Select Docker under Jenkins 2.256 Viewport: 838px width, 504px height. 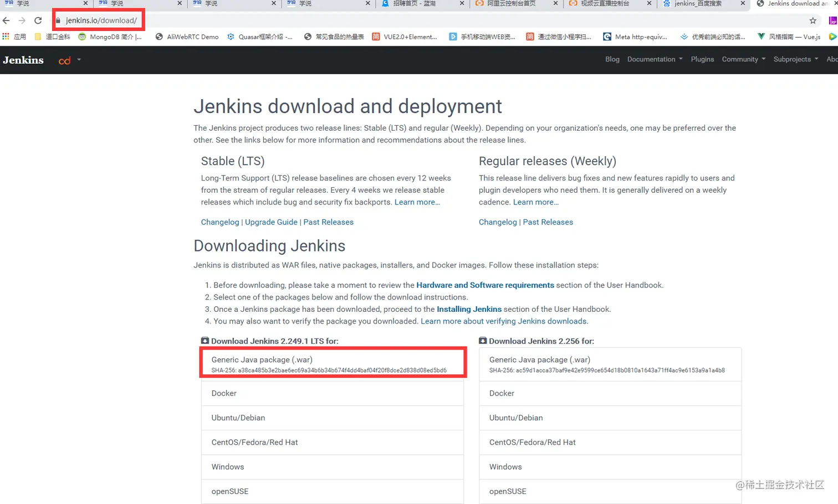click(610, 393)
